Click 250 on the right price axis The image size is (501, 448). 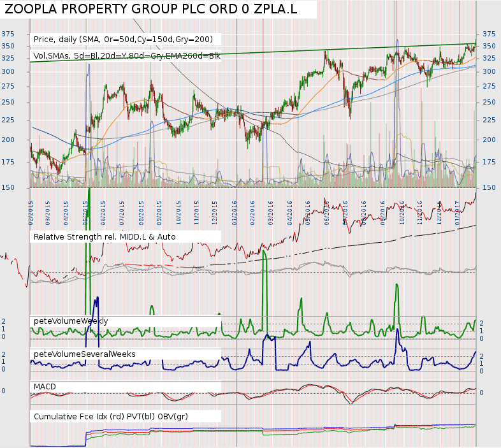click(x=489, y=102)
